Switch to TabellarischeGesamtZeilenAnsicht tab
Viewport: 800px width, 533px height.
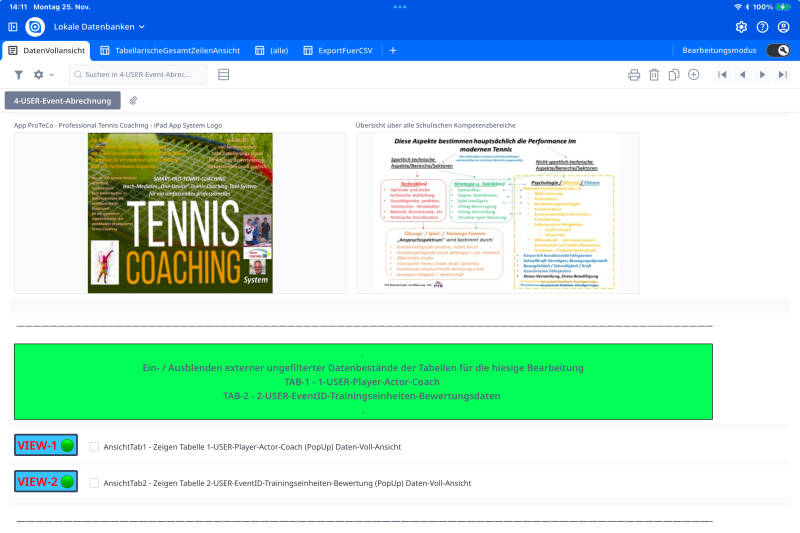point(170,50)
